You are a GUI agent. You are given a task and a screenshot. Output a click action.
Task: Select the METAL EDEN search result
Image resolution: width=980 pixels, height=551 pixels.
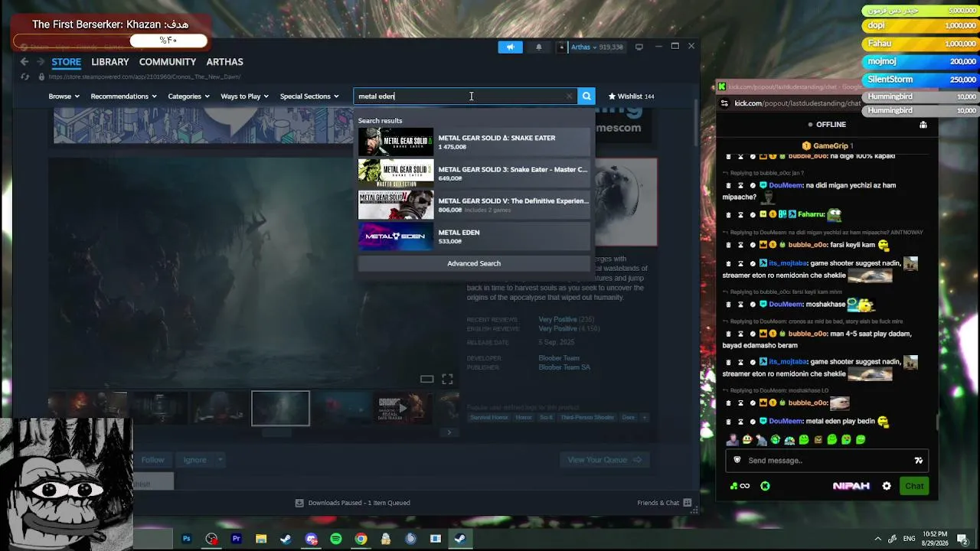click(x=474, y=236)
